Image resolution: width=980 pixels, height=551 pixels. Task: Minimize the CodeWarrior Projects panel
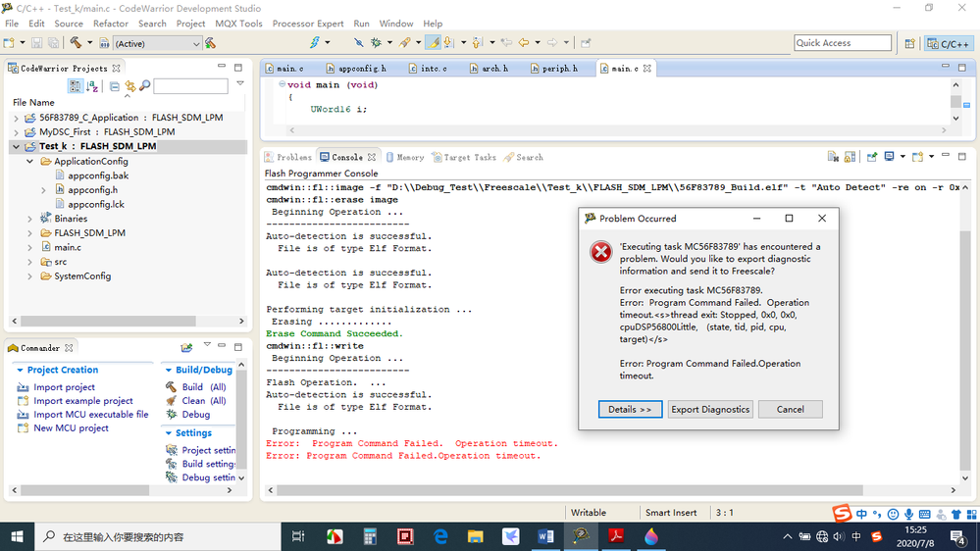[x=222, y=67]
